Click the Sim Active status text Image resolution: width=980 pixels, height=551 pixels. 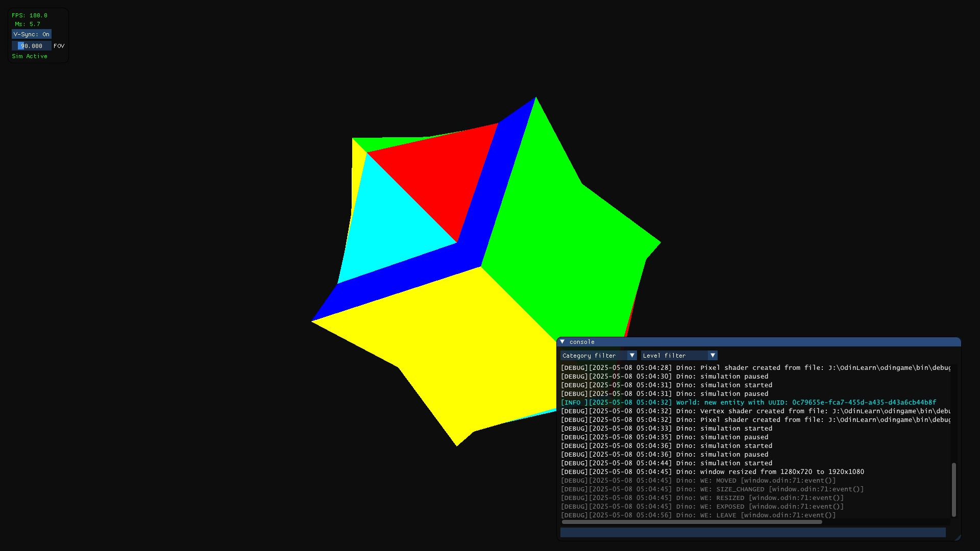[30, 56]
